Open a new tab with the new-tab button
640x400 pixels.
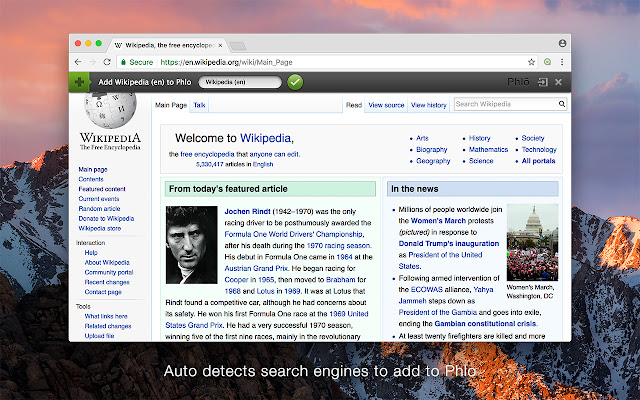238,46
